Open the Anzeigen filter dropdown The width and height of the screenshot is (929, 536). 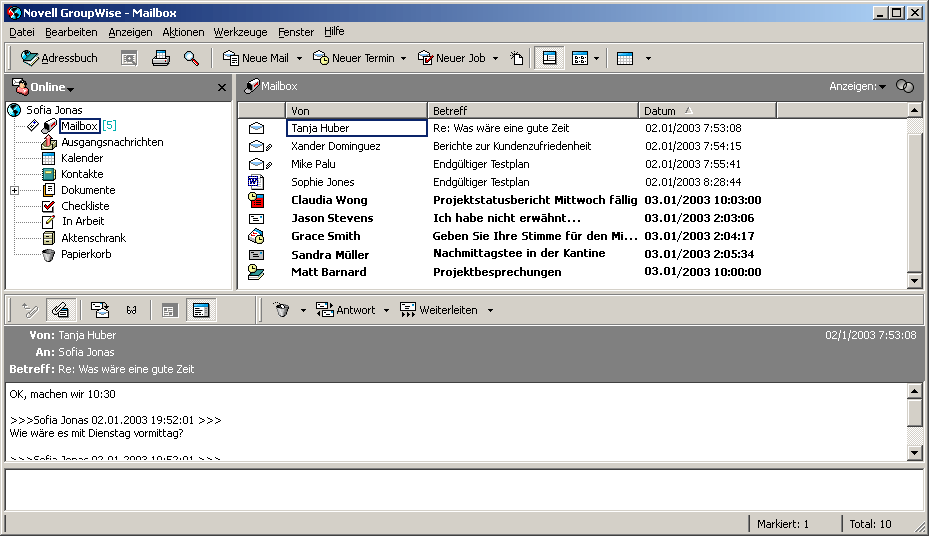pos(857,86)
